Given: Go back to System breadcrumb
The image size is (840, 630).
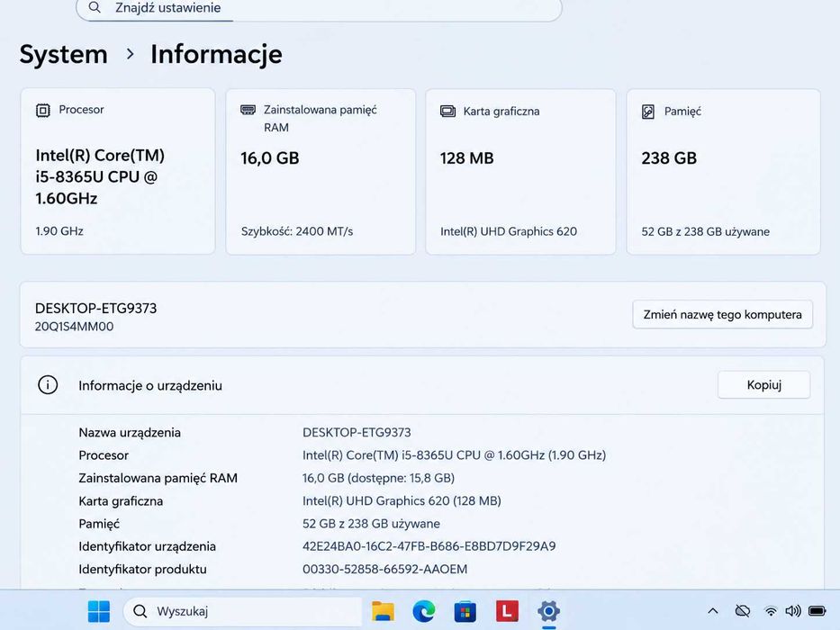Looking at the screenshot, I should pyautogui.click(x=64, y=54).
